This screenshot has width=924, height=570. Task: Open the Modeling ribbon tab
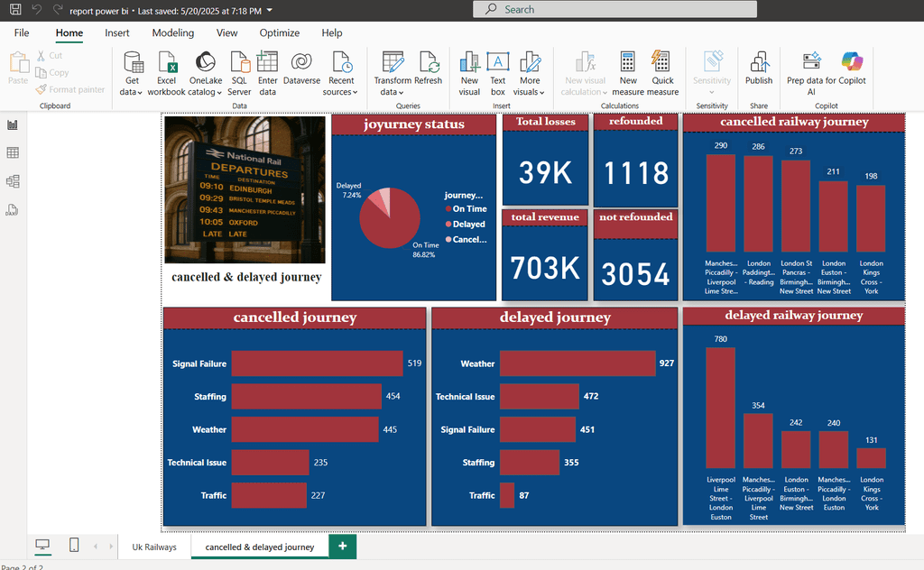pos(172,33)
